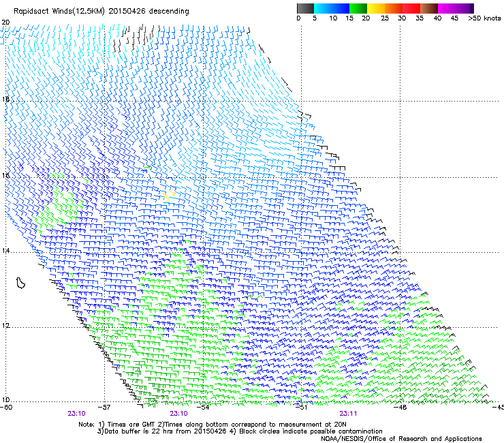
Task: Click the latitude label '14' on left axis
Action: (x=5, y=250)
